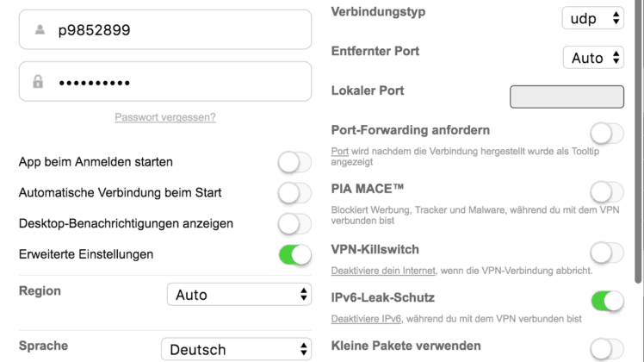The width and height of the screenshot is (644, 362).
Task: Click the user icon in username field
Action: (40, 29)
